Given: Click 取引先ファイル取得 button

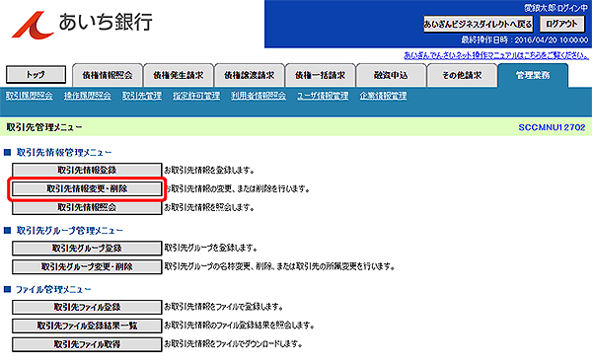Looking at the screenshot, I should pos(87,344).
